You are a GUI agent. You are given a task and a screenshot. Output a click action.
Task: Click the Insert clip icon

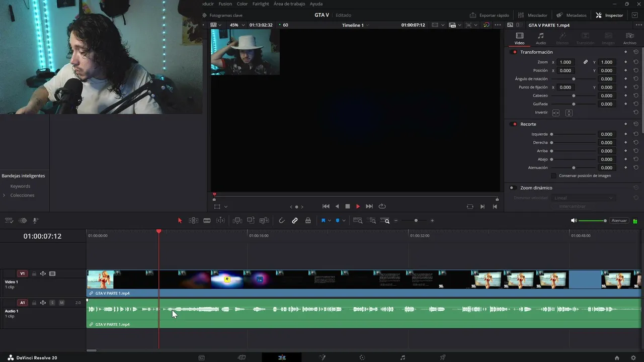pyautogui.click(x=237, y=220)
